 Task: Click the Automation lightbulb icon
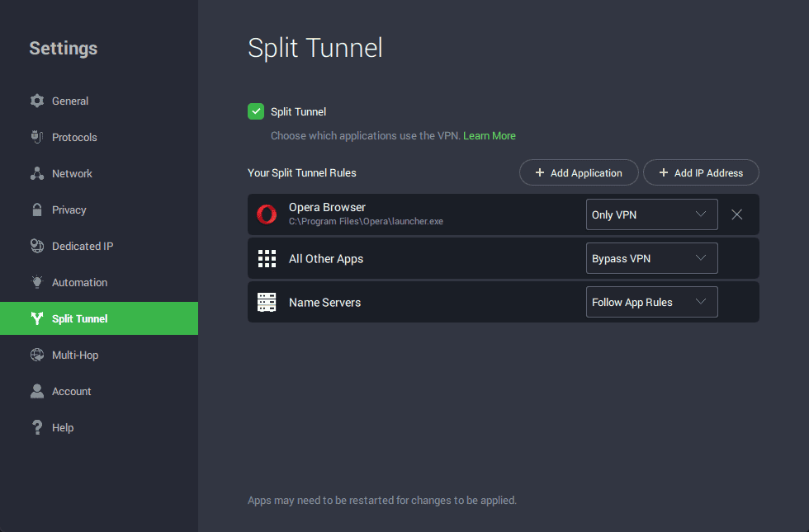pyautogui.click(x=37, y=282)
